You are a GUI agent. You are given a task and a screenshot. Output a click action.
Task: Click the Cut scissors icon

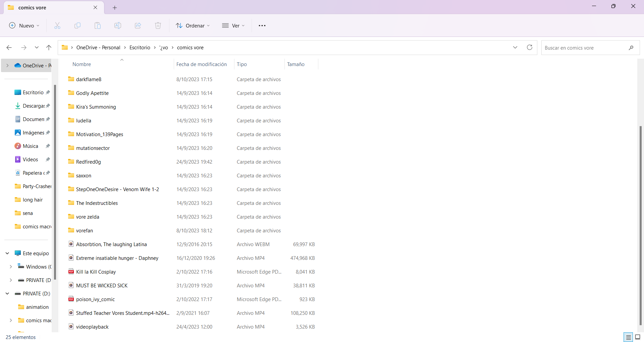57,25
